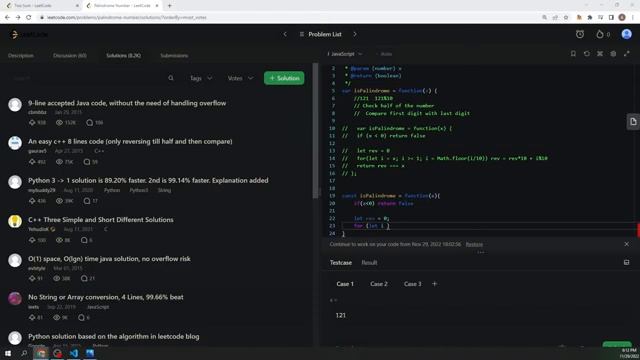This screenshot has height=360, width=640.
Task: Open a new browser tab
Action: (x=169, y=6)
